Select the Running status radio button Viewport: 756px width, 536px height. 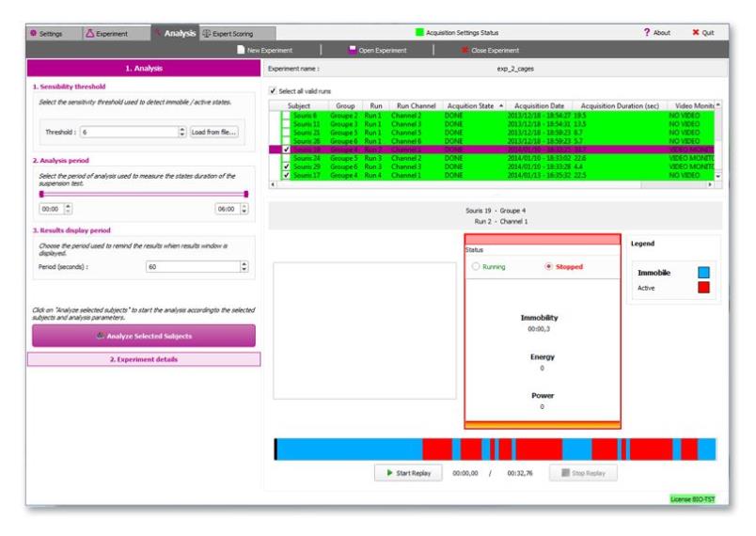476,266
